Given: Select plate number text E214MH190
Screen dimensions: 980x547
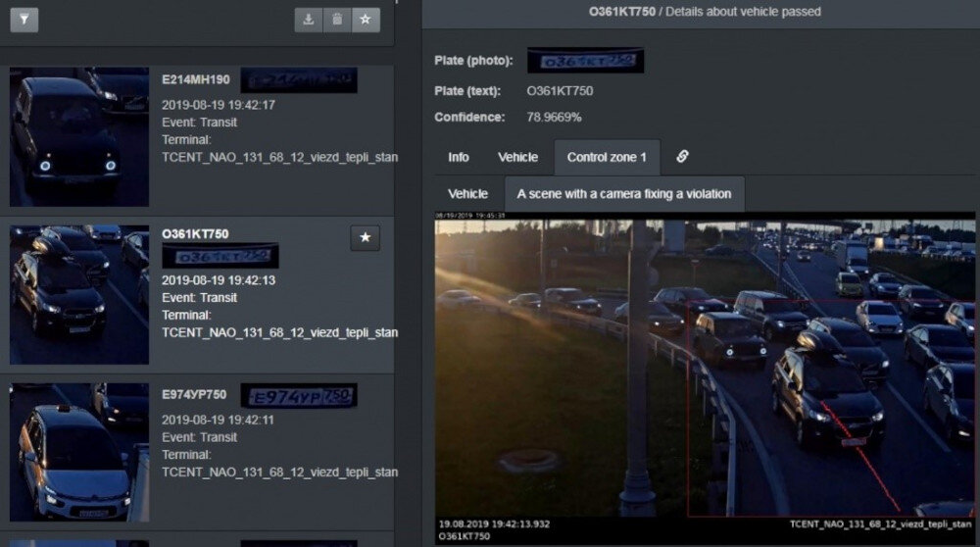Looking at the screenshot, I should coord(196,79).
